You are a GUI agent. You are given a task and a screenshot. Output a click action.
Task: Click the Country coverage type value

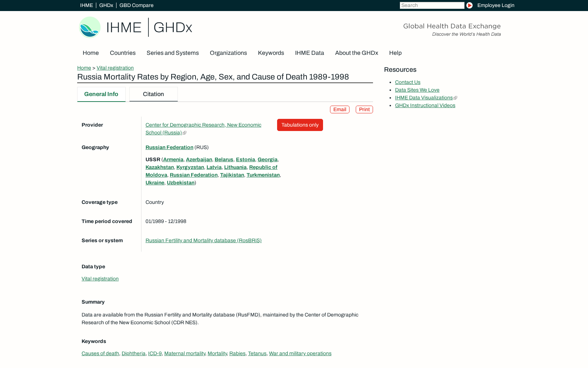pyautogui.click(x=155, y=202)
